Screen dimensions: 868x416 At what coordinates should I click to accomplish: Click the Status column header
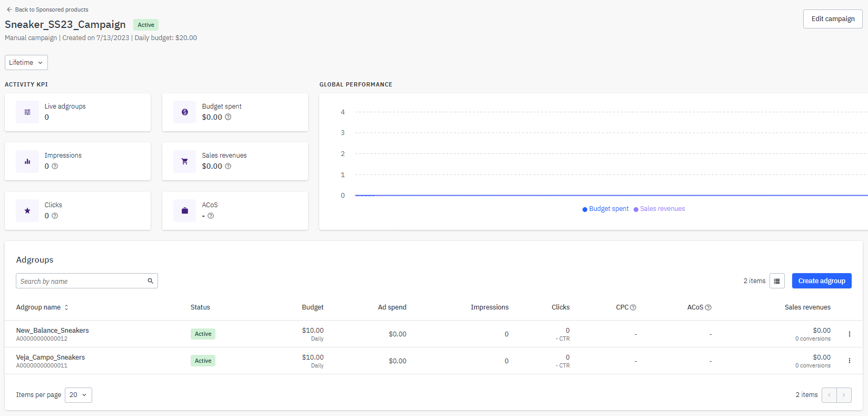coord(200,307)
